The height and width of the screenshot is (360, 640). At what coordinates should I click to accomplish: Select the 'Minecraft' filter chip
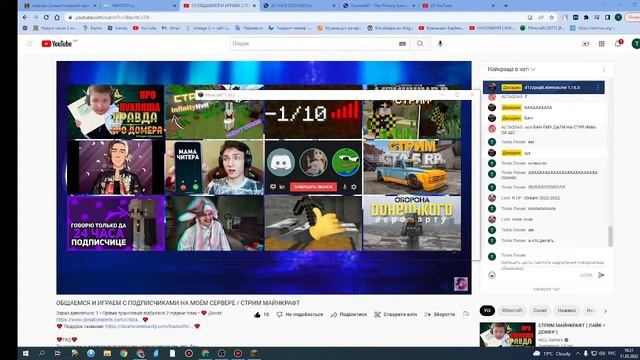[x=512, y=311]
